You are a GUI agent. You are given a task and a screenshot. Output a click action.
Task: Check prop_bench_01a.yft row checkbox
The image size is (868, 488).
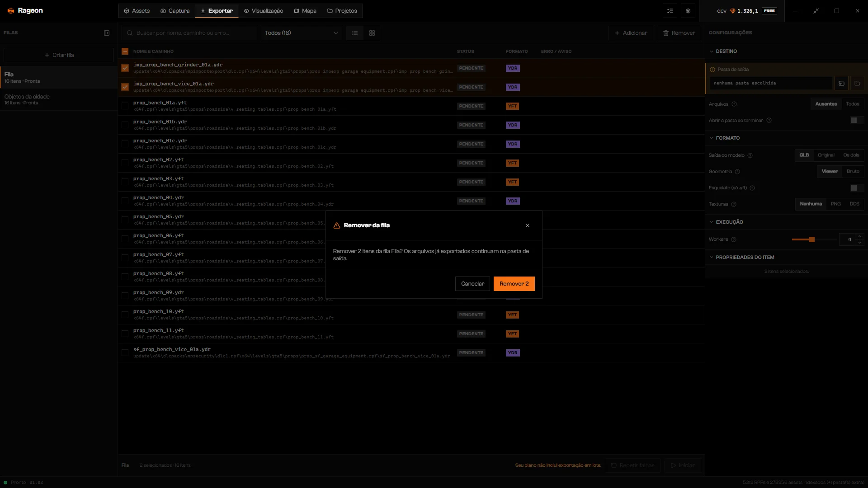[125, 106]
